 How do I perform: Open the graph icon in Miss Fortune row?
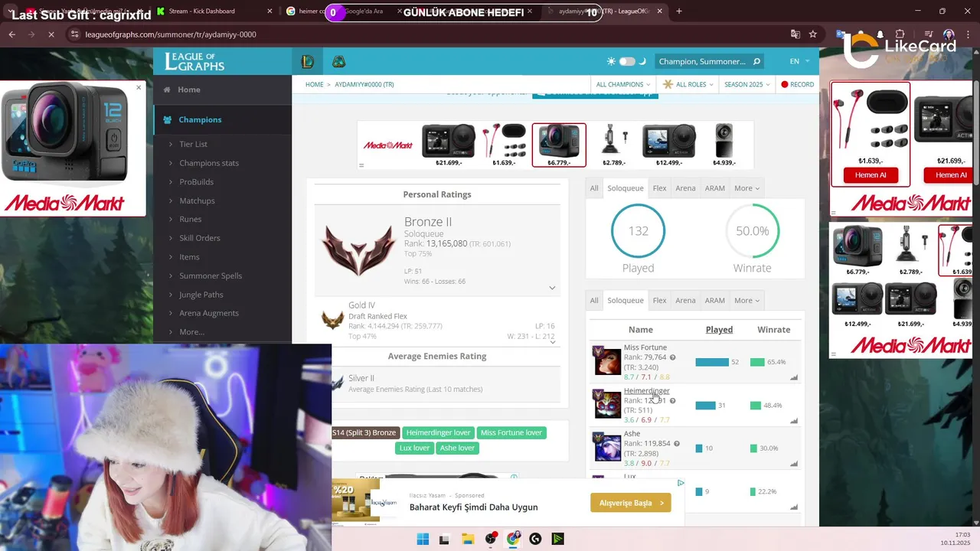(794, 377)
